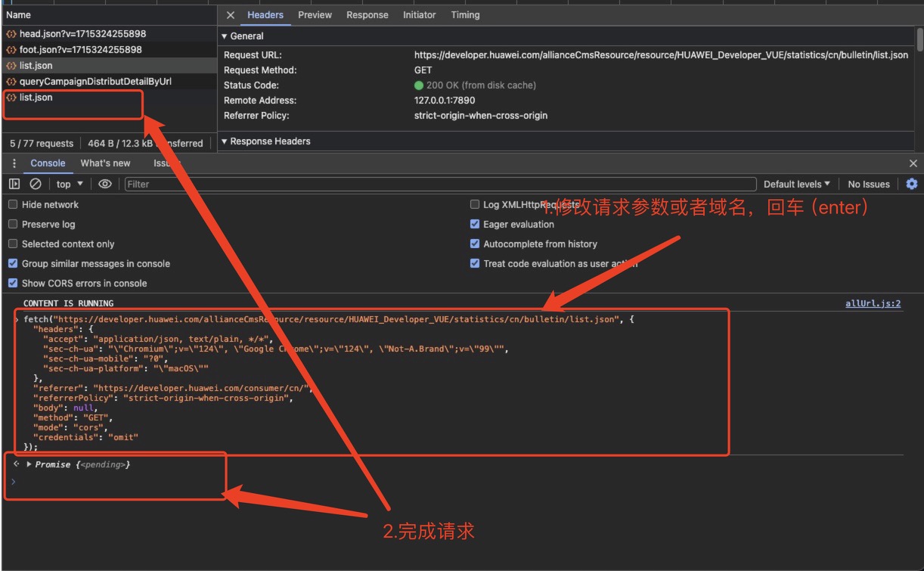Open the allUrl.js:2 source link

click(873, 303)
